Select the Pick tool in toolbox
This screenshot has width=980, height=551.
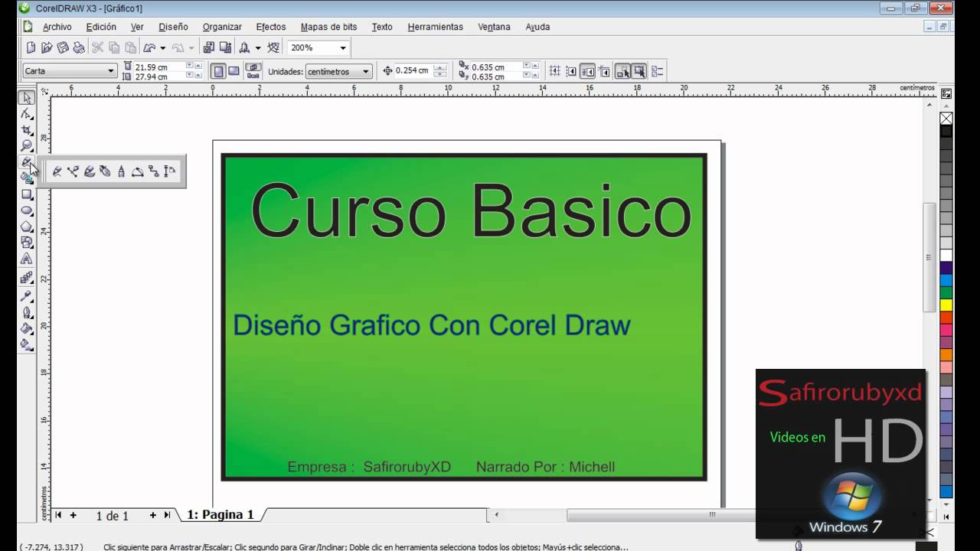27,98
